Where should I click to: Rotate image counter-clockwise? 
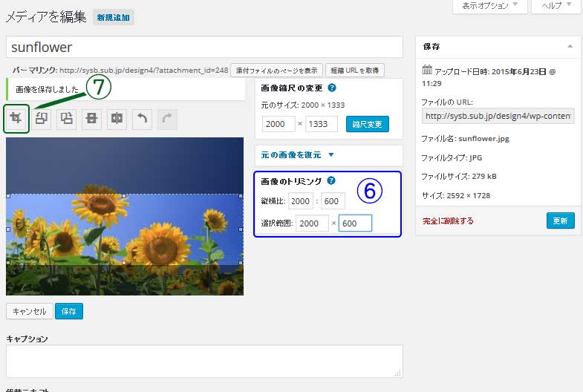(42, 119)
